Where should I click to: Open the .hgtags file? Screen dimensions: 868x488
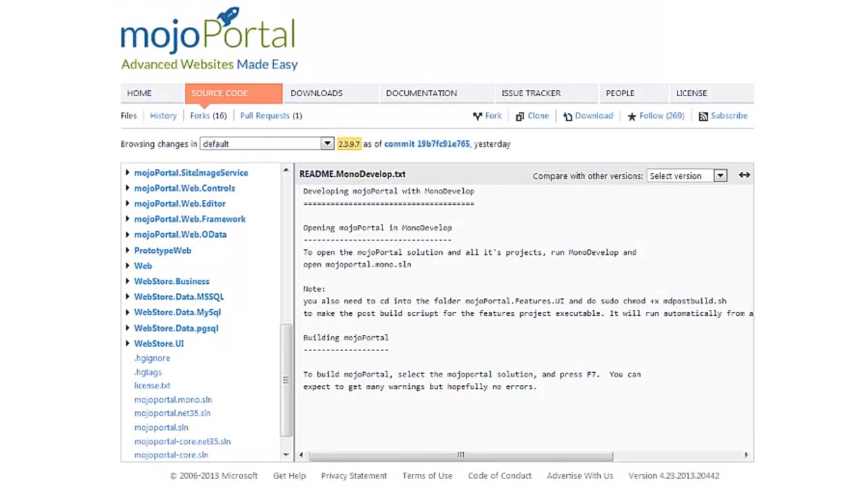148,372
